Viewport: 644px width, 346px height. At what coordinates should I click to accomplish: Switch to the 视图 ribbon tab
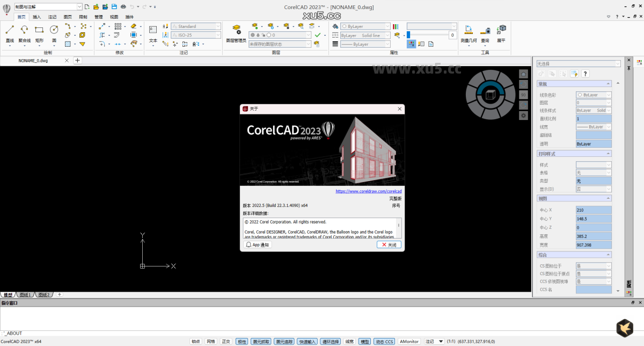click(x=114, y=17)
